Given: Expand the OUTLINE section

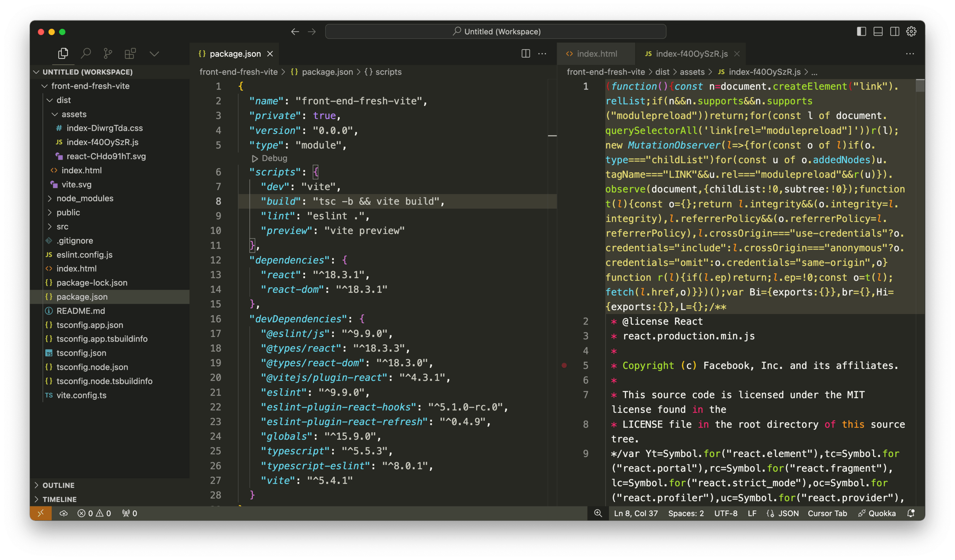Looking at the screenshot, I should point(58,485).
